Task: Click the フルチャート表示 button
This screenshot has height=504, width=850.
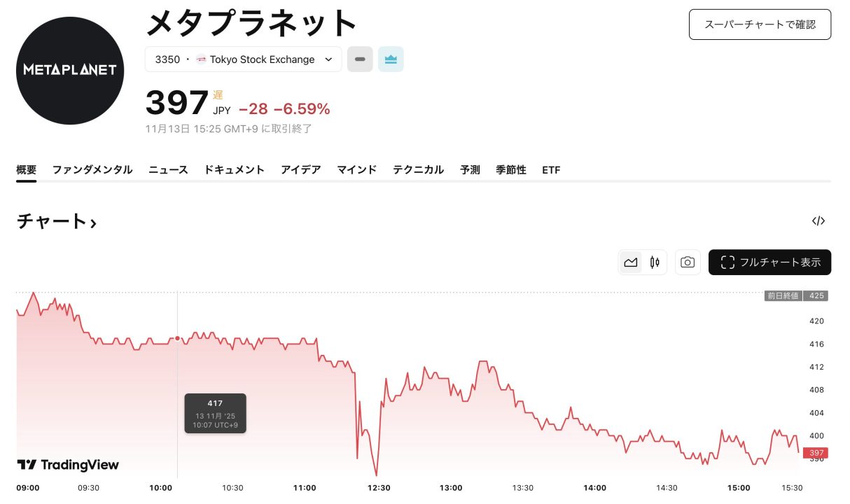Action: pyautogui.click(x=769, y=262)
